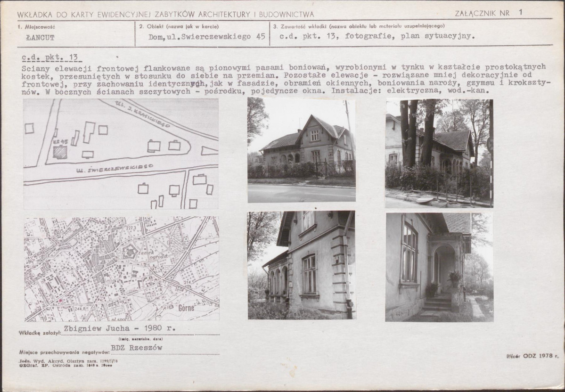Open the photo of house behind tall trees
The image size is (565, 392).
439,153
